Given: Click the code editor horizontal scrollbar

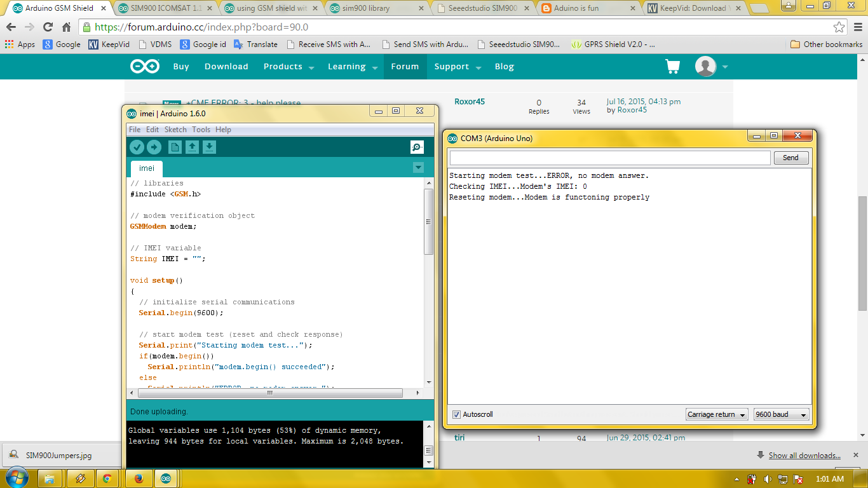Looking at the screenshot, I should point(269,393).
